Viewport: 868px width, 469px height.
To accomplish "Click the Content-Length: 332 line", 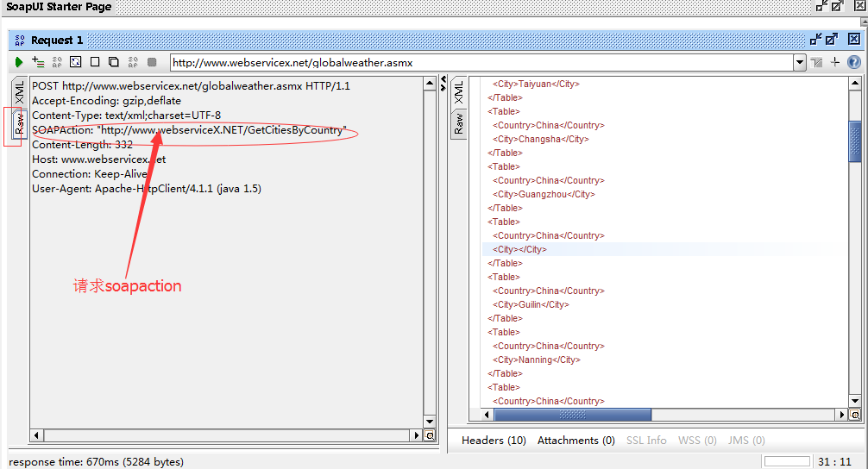I will coord(82,144).
